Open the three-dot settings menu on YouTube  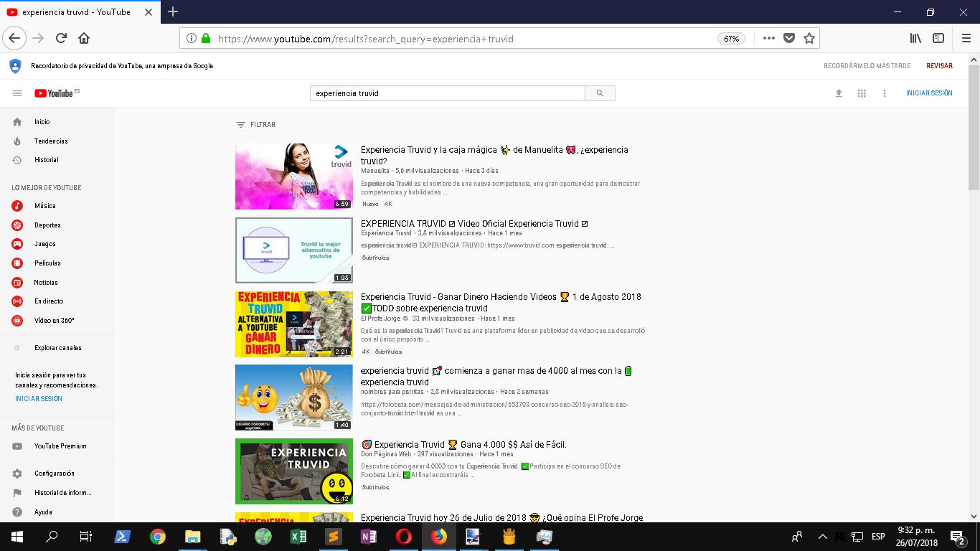(x=885, y=93)
